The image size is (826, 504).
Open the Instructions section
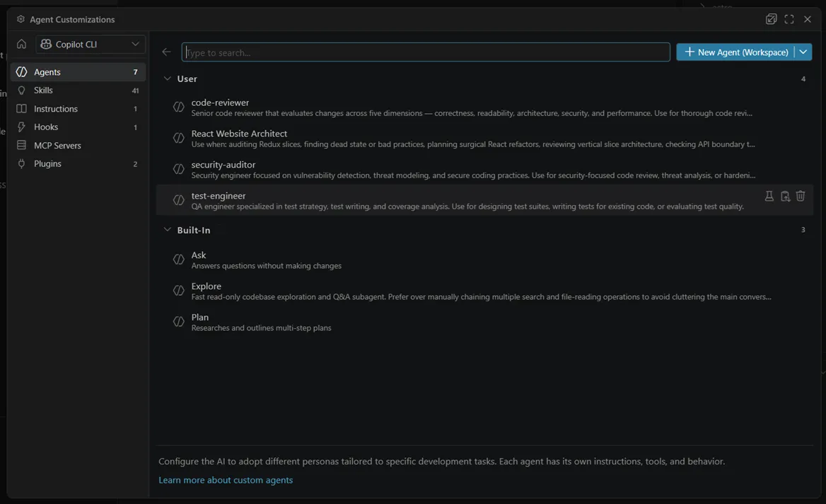coord(78,109)
